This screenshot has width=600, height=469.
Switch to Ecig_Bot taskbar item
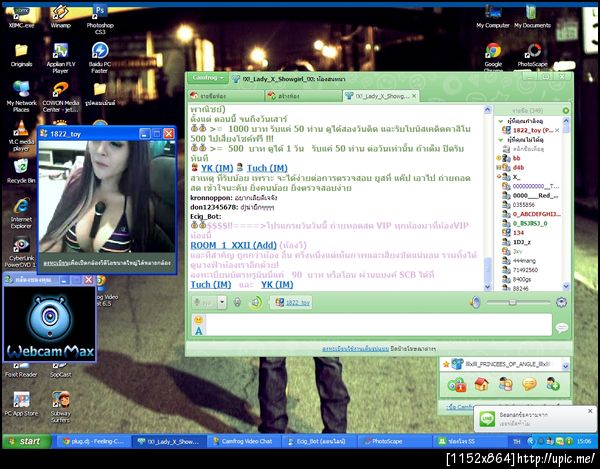320,441
